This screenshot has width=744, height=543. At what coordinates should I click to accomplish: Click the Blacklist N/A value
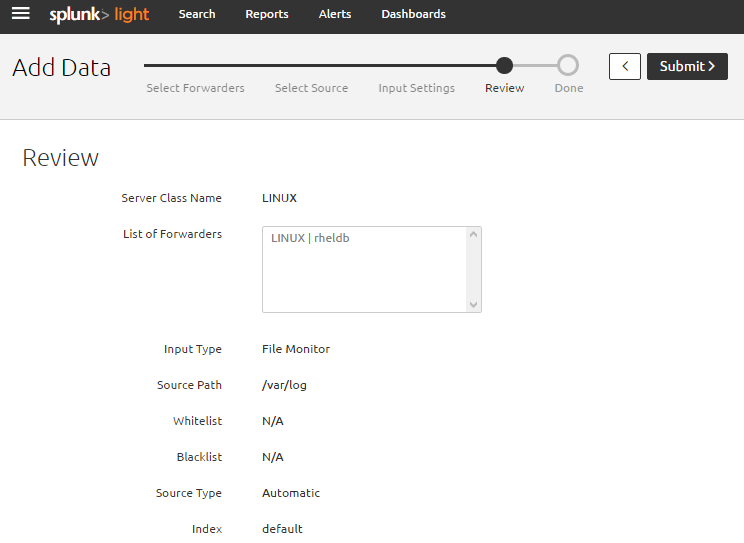point(273,458)
